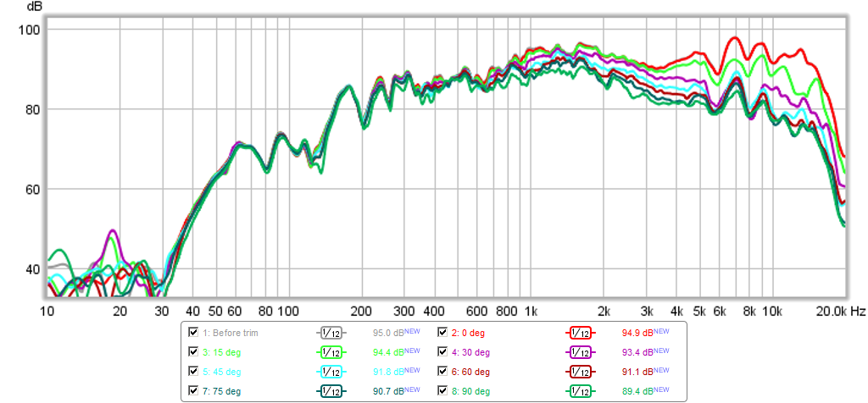Screen dimensions: 868x403
Task: Click the '400' label on the frequency axis
Action: 435,312
